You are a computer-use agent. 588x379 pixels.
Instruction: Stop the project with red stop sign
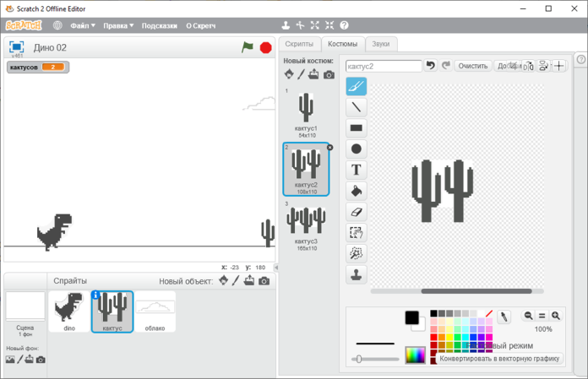pos(265,47)
